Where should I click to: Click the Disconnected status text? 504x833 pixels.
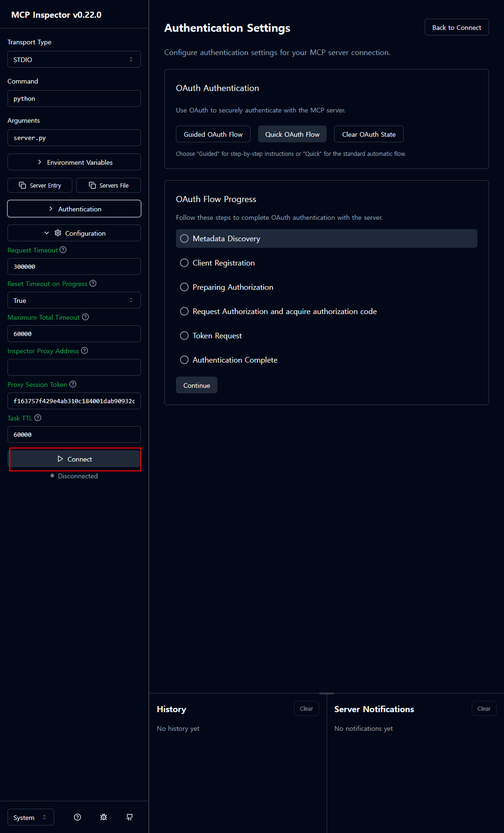[78, 476]
